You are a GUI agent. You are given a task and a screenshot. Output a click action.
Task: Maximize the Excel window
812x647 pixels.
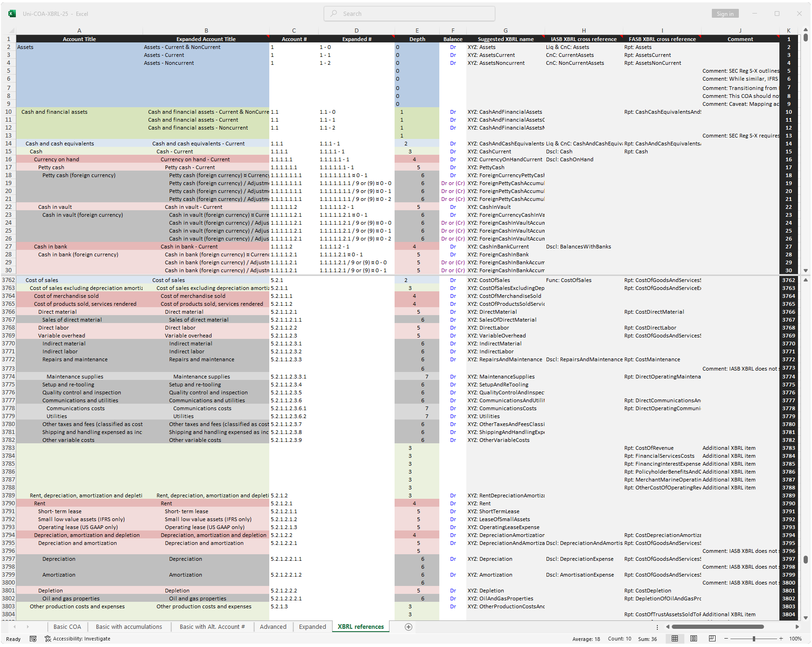777,14
